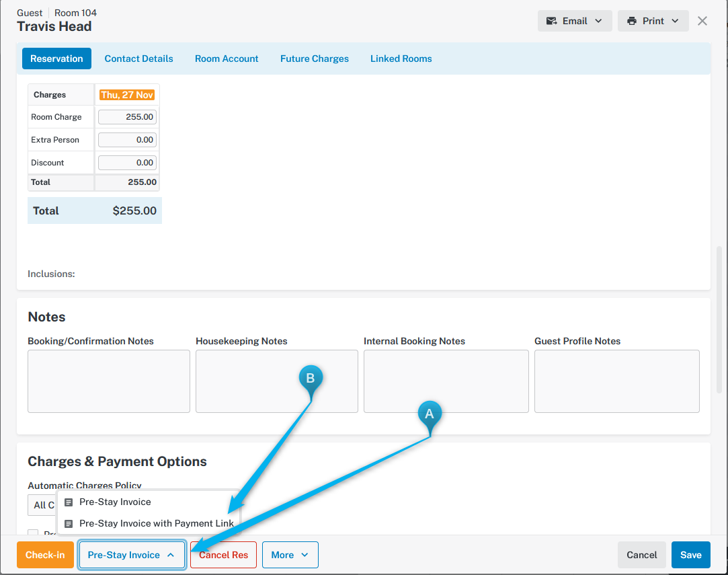Click the Room Charge amount field
This screenshot has width=728, height=575.
coord(127,117)
